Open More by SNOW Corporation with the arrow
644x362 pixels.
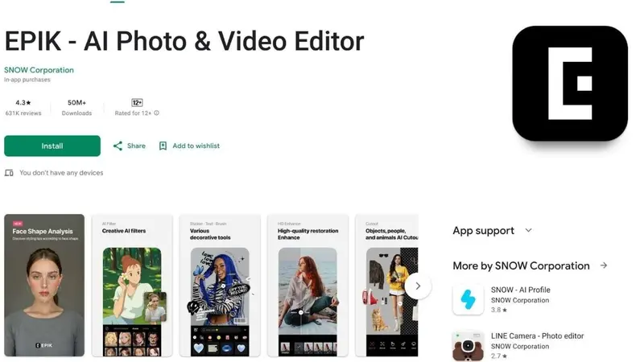pos(604,265)
